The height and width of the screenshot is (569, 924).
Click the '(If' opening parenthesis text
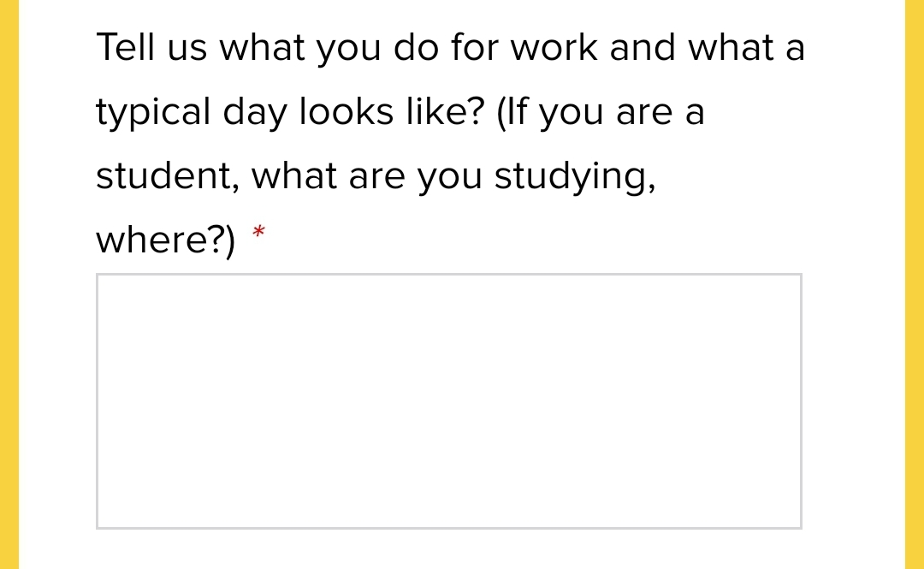pos(512,112)
